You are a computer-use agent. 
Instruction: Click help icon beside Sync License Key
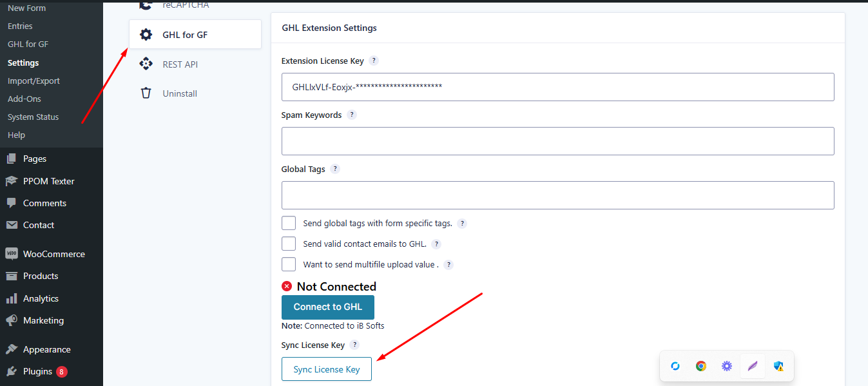point(354,345)
